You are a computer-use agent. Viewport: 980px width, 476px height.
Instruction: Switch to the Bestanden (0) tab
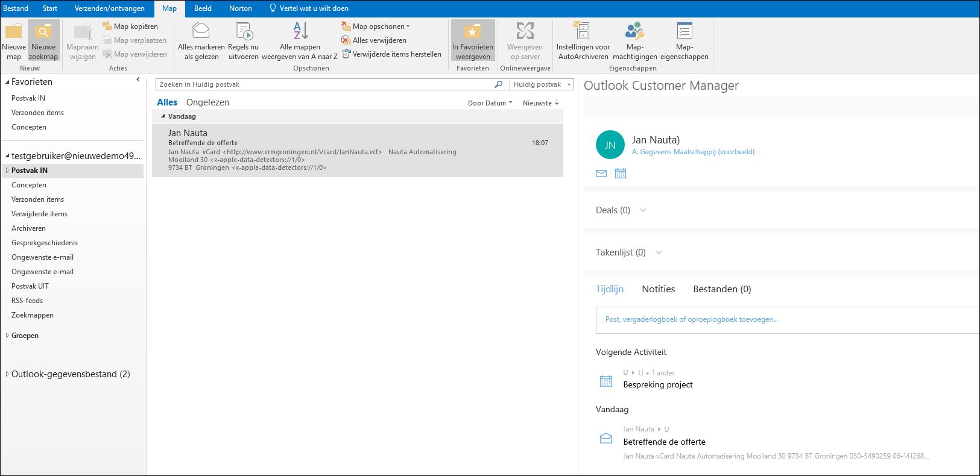[x=722, y=289]
